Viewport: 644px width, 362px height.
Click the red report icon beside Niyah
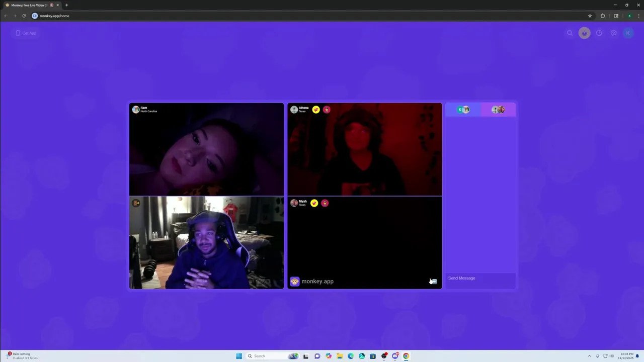pos(325,203)
